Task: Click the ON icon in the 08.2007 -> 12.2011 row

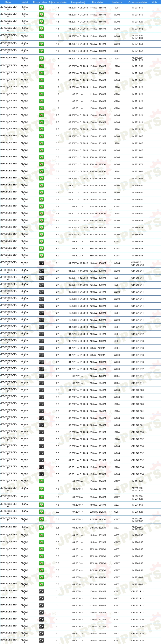Action: (x=41, y=278)
